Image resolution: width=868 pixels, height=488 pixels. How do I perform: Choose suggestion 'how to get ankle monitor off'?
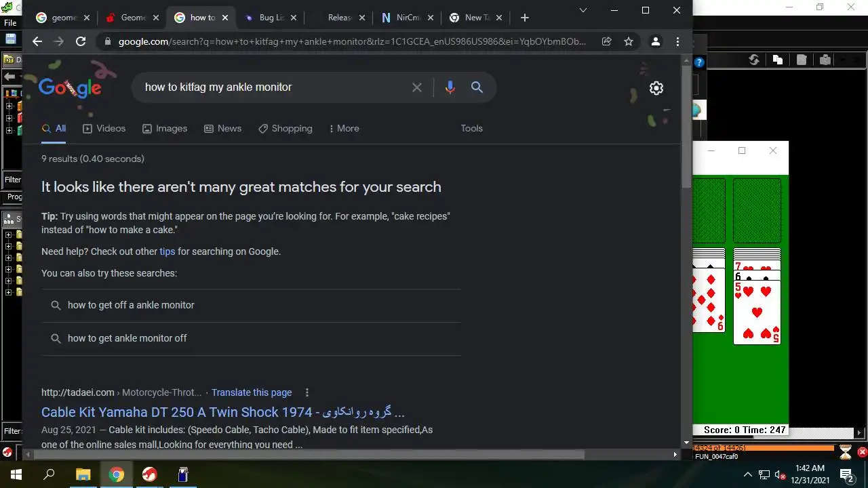click(251, 338)
